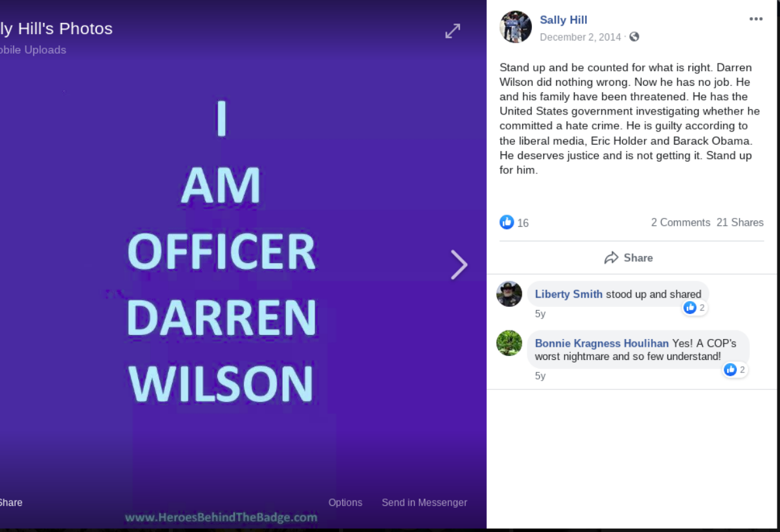This screenshot has height=532, width=780.
Task: Open the Sally Hill profile name link
Action: point(563,20)
